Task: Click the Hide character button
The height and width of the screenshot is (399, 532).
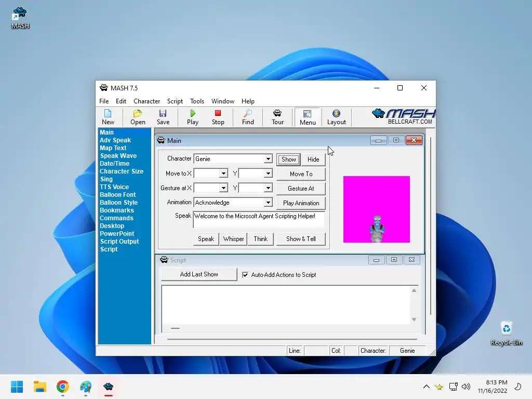Action: pos(313,159)
